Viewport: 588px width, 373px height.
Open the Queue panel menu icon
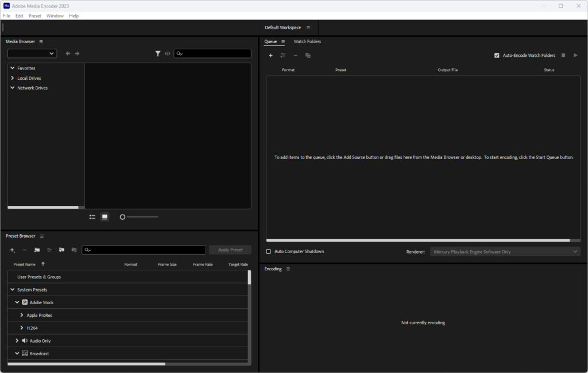pos(283,42)
